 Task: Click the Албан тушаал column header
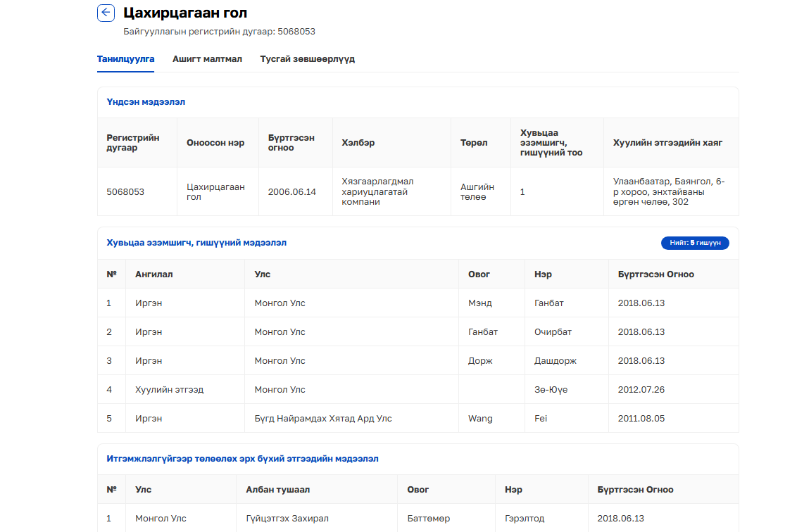click(277, 490)
